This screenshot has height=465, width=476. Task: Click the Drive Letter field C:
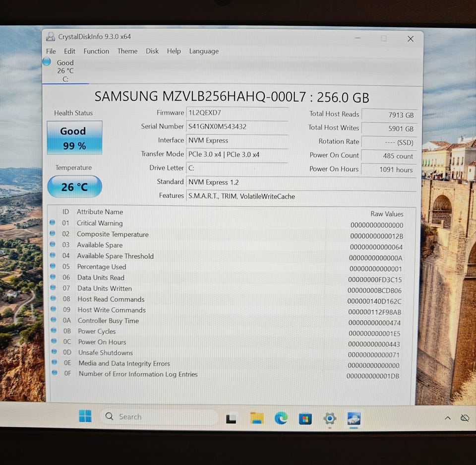pos(237,168)
